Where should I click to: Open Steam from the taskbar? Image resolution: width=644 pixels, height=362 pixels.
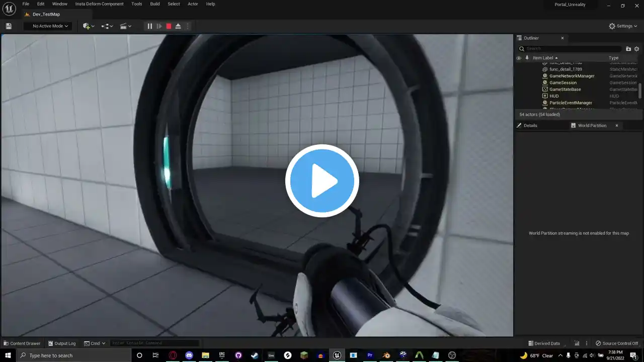click(x=255, y=355)
